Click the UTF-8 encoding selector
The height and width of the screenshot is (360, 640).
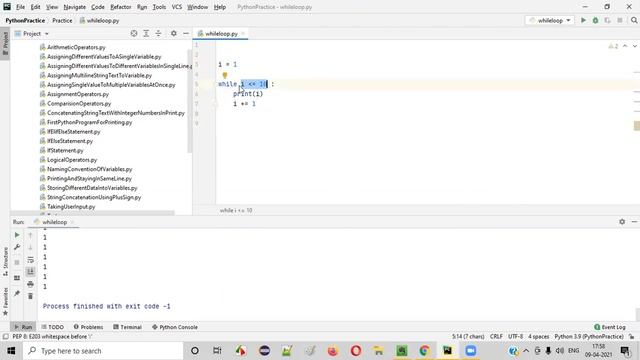[x=516, y=337]
